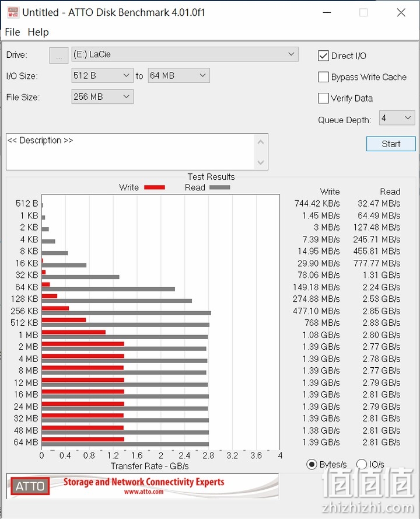
Task: Click the Transfer Rate - GB/s axis label
Action: pyautogui.click(x=149, y=466)
